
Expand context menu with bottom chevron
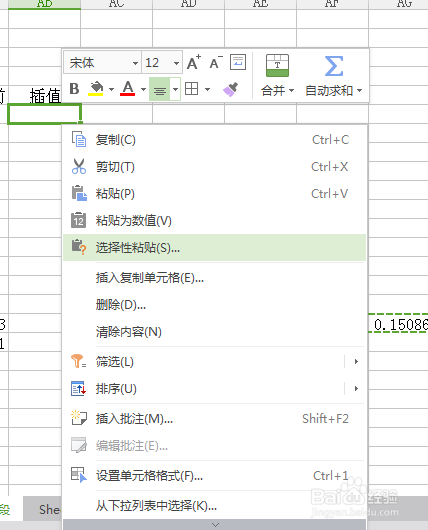(x=214, y=525)
